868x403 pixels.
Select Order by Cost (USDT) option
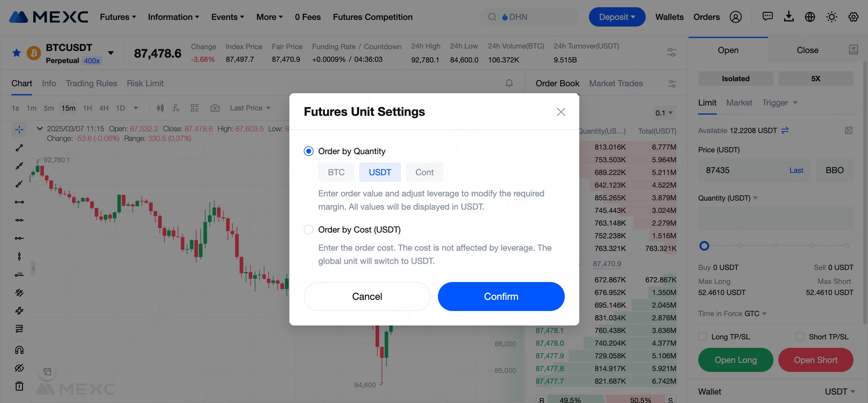[308, 230]
